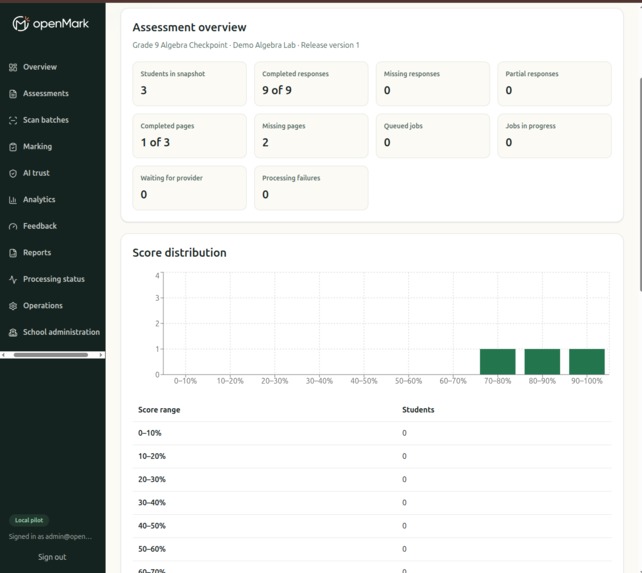Click the 20–30% table row

[x=372, y=480]
